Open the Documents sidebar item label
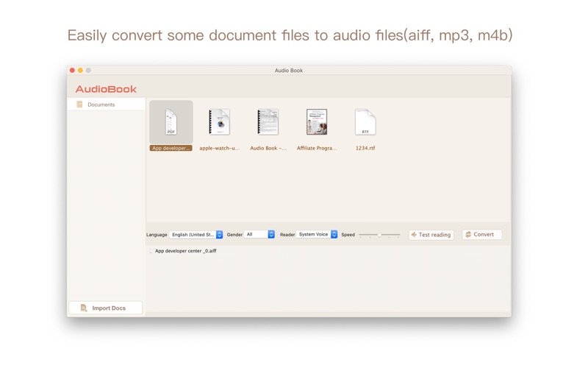Image resolution: width=588 pixels, height=368 pixels. tap(101, 105)
